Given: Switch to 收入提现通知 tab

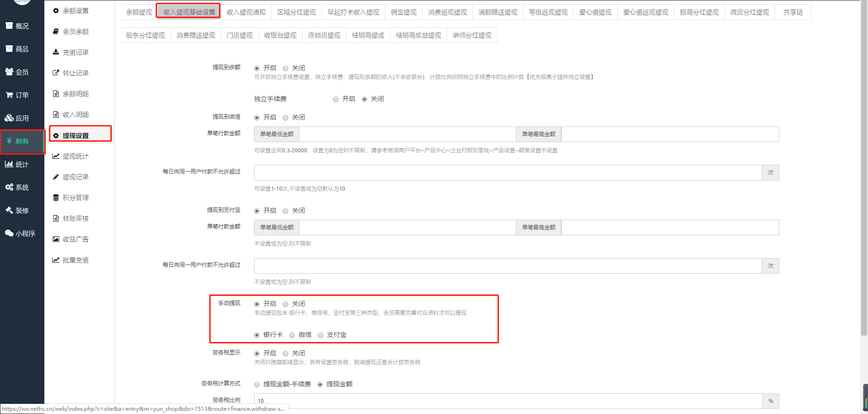Looking at the screenshot, I should (246, 12).
